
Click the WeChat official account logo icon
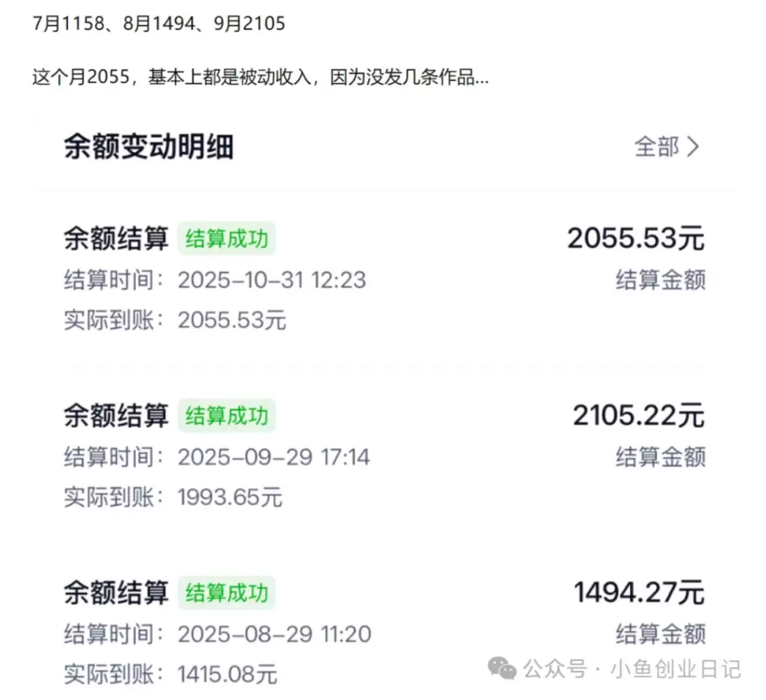501,669
